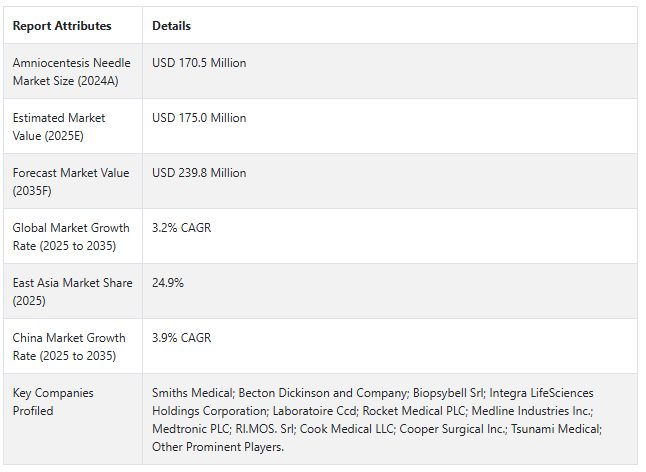The width and height of the screenshot is (646, 472).
Task: Select the Global Market Growth Rate cell
Action: (71, 236)
